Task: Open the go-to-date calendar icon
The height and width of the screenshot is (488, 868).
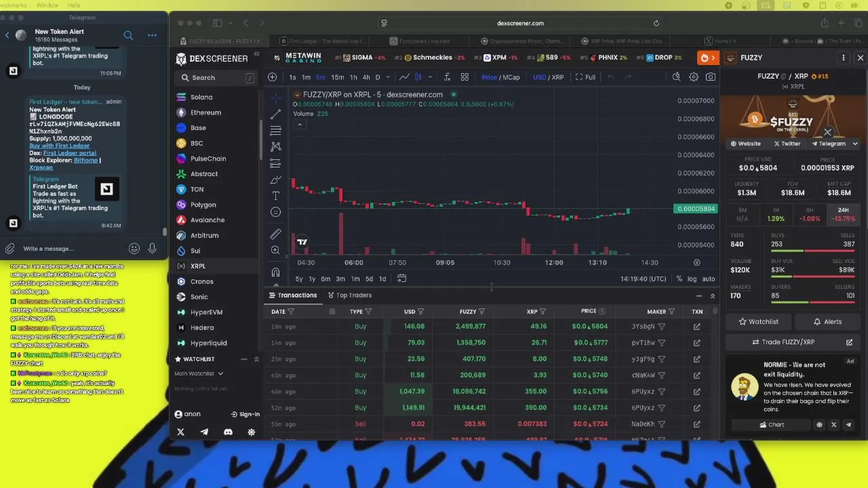Action: pos(401,279)
